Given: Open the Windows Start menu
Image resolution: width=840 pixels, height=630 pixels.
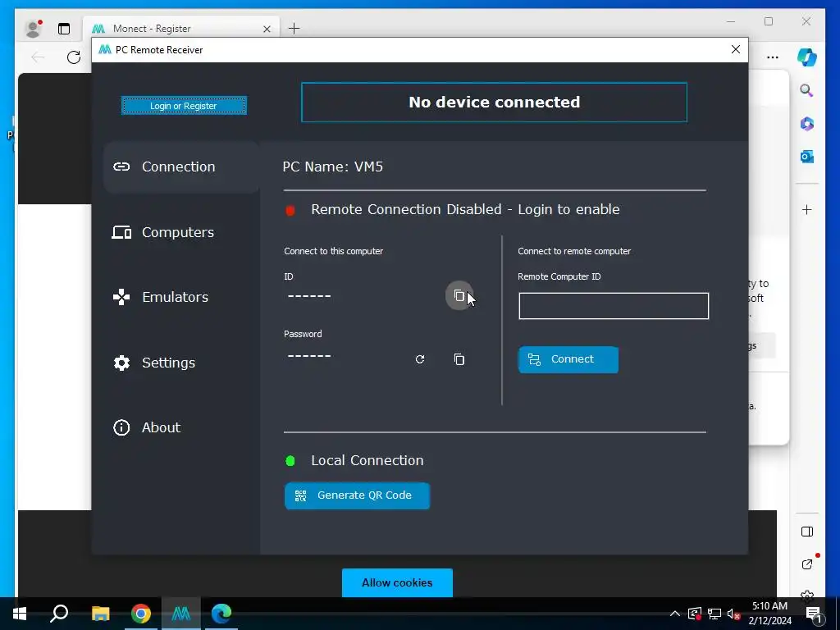Looking at the screenshot, I should tap(20, 614).
